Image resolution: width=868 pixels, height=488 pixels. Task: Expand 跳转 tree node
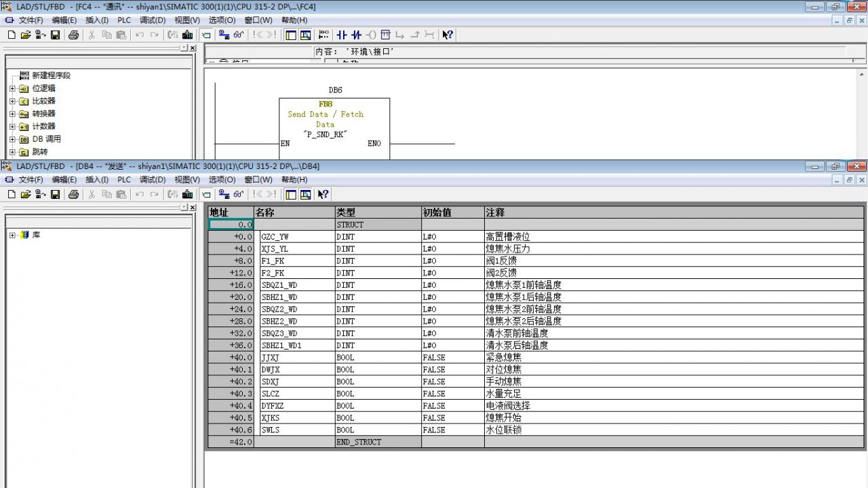12,152
